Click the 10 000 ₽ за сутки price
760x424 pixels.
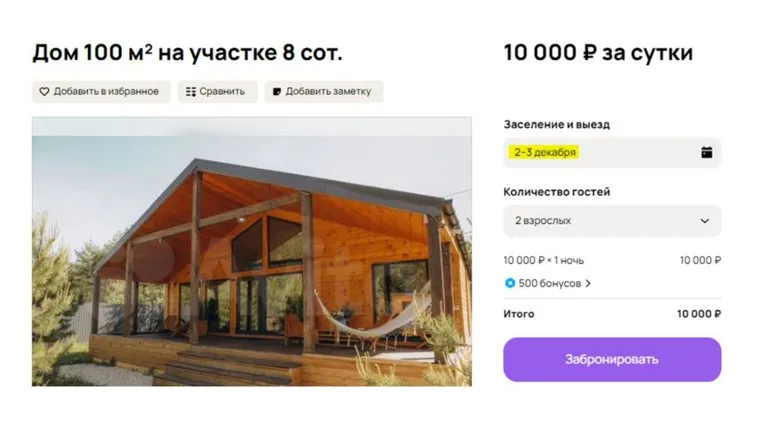[597, 52]
